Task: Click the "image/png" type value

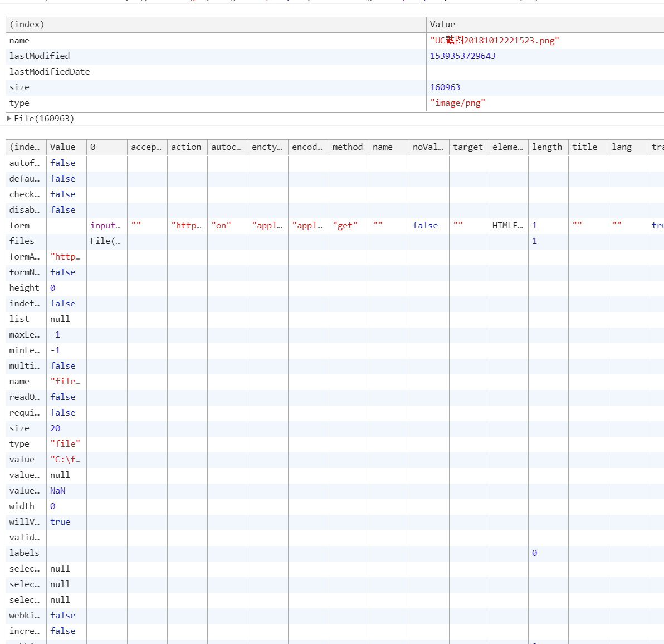Action: [x=457, y=103]
